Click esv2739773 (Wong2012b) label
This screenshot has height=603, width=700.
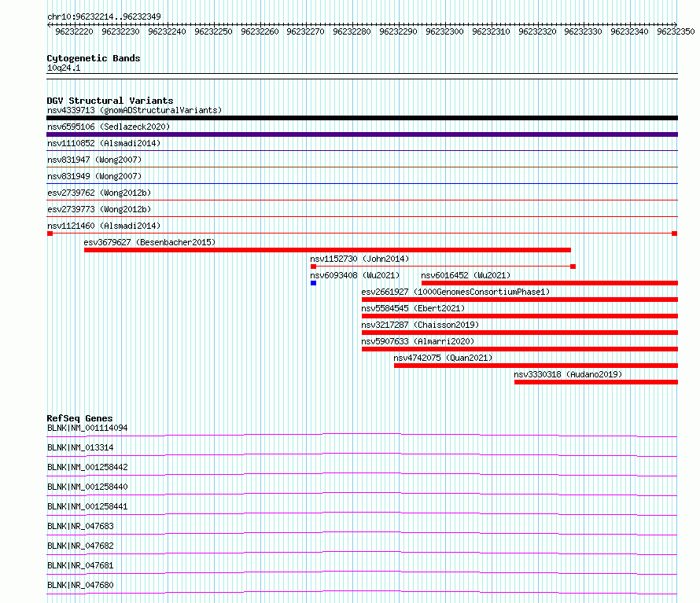click(x=99, y=209)
